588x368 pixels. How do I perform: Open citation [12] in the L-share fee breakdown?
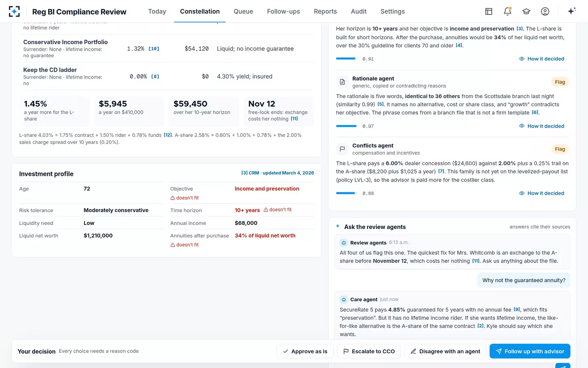click(x=168, y=135)
